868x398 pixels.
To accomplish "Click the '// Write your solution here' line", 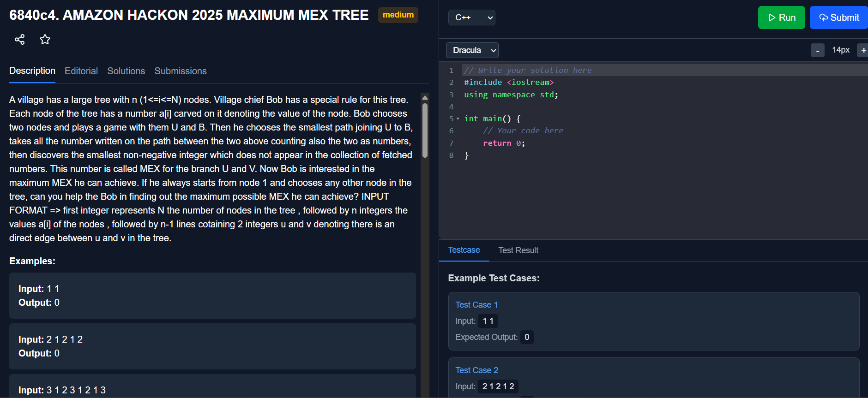I will tap(528, 70).
